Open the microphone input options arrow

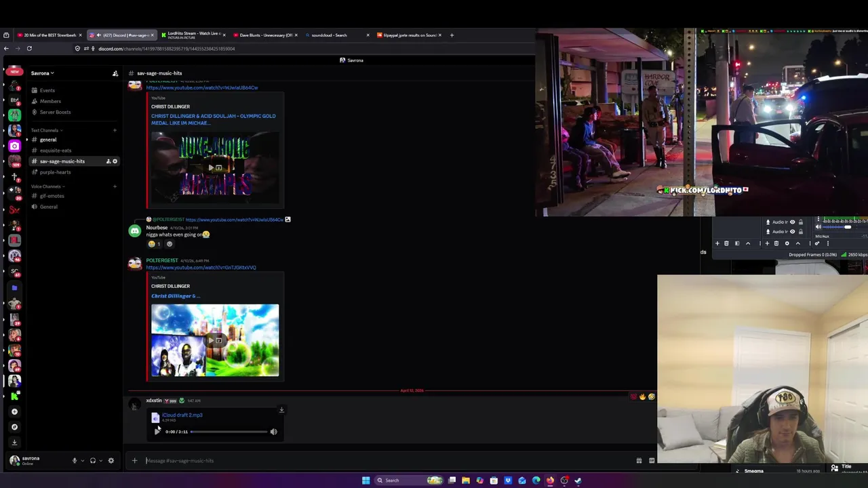click(x=83, y=461)
